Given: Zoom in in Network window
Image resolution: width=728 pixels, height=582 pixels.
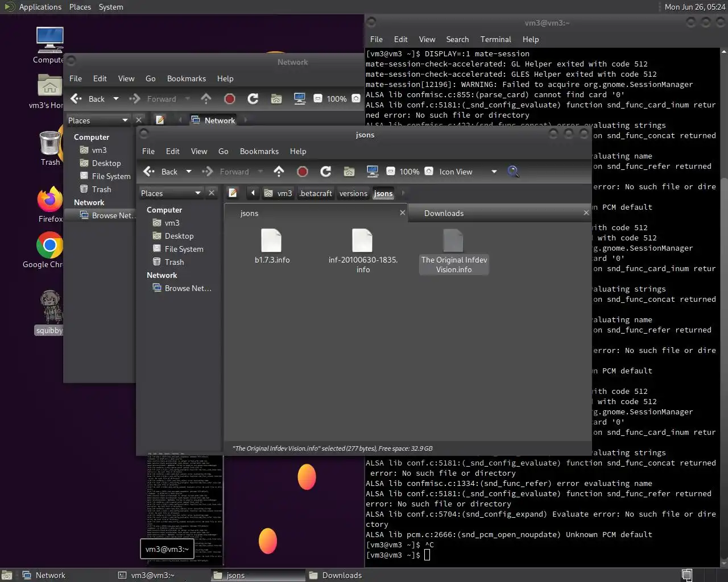Looking at the screenshot, I should pos(356,98).
